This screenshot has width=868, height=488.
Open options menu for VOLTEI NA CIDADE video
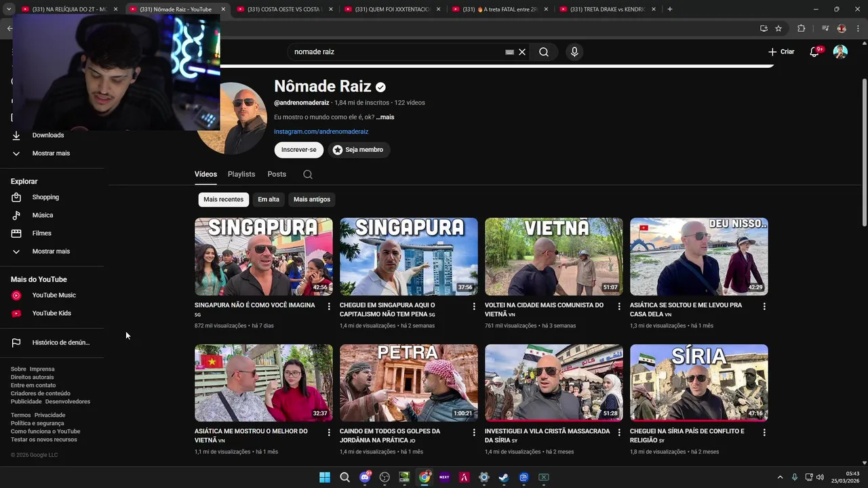tap(619, 306)
